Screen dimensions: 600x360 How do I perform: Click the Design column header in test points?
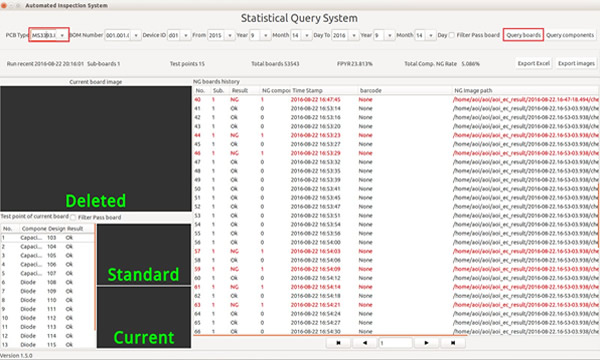point(57,229)
